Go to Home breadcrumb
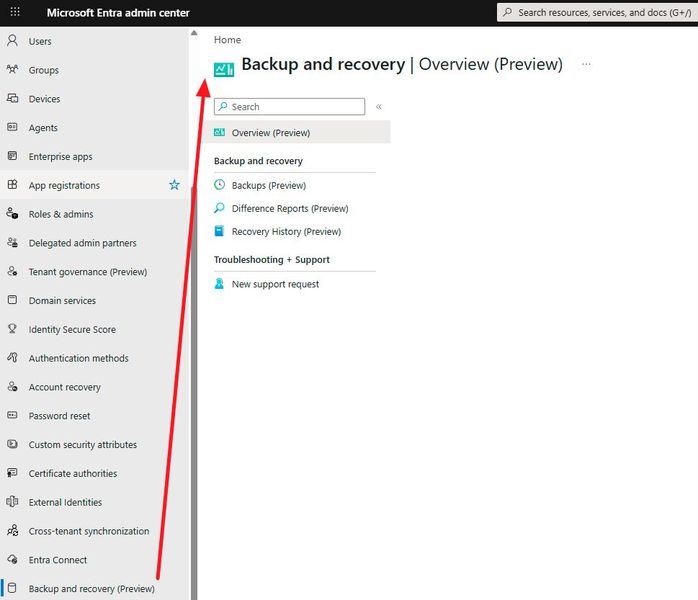Viewport: 698px width, 600px height. tap(227, 40)
